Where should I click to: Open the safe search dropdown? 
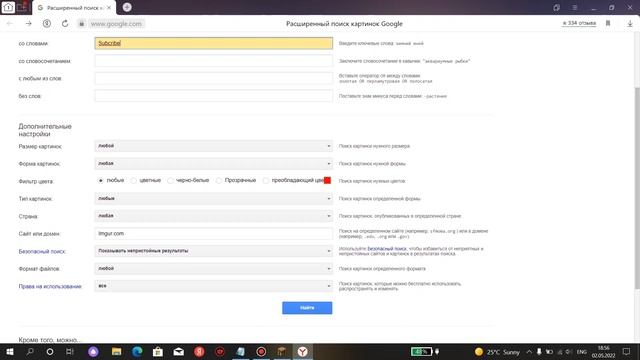coord(213,251)
